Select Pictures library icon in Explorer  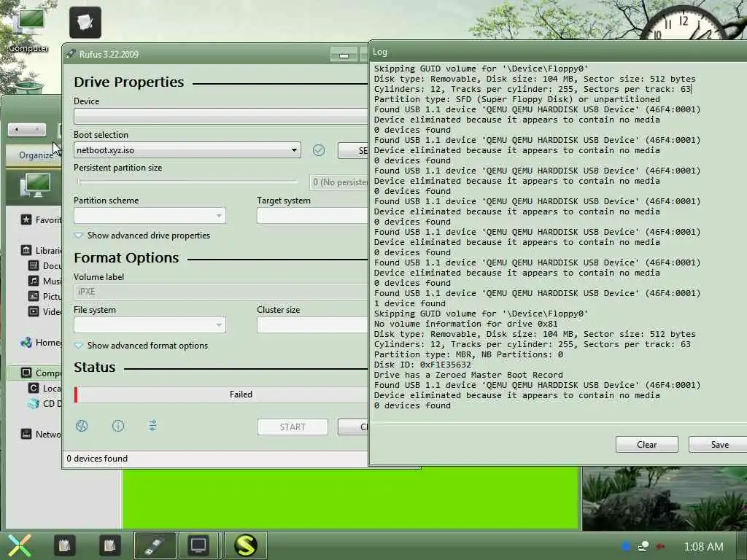(34, 296)
